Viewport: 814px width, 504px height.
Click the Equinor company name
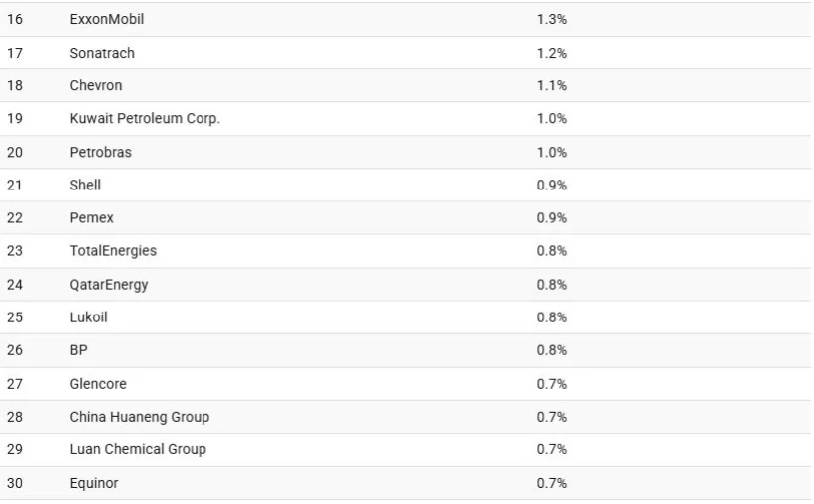click(x=94, y=483)
